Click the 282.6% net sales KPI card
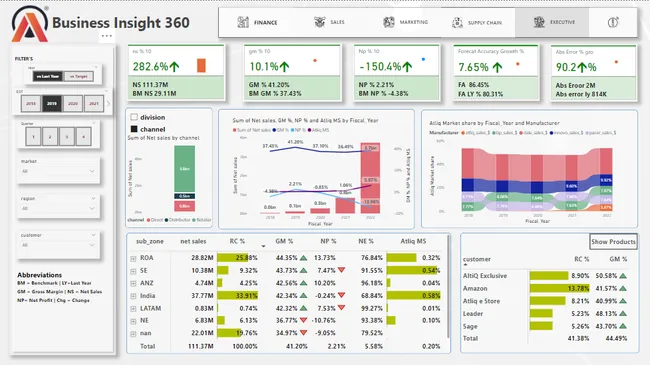 (x=176, y=73)
